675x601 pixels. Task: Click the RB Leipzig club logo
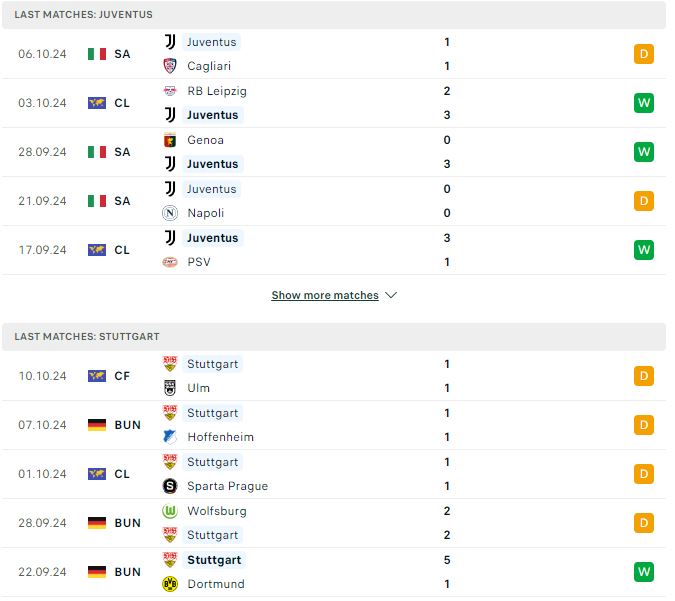[170, 91]
